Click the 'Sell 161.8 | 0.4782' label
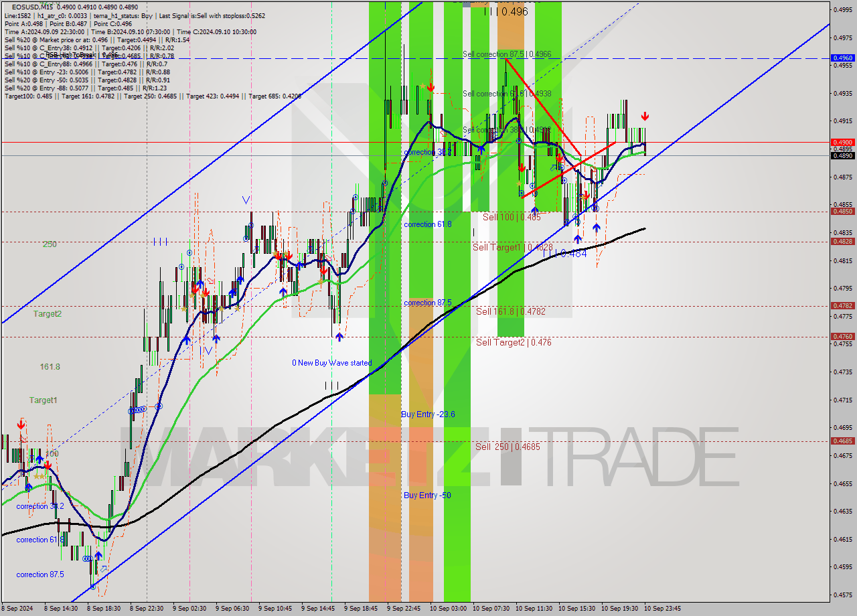857x616 pixels. (510, 311)
